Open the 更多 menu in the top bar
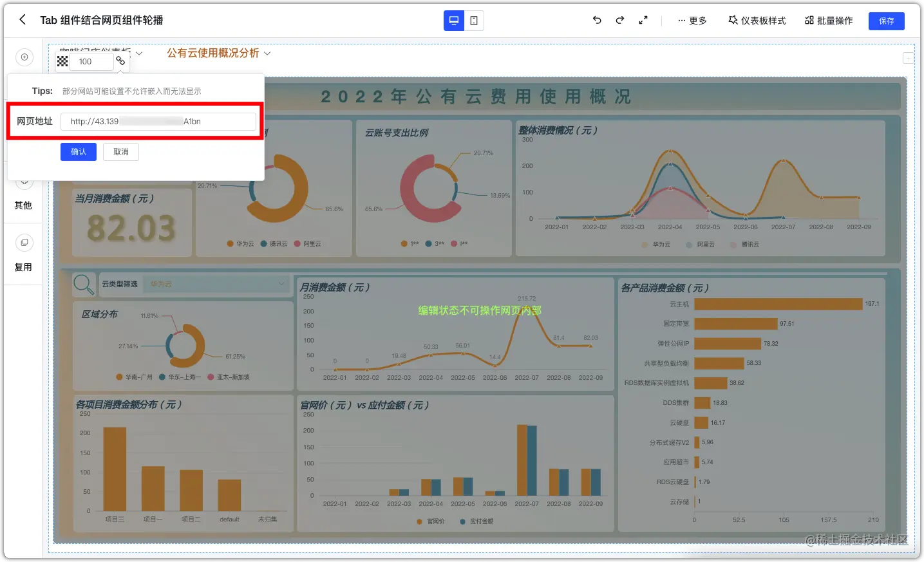Viewport: 924px width, 562px height. click(692, 20)
